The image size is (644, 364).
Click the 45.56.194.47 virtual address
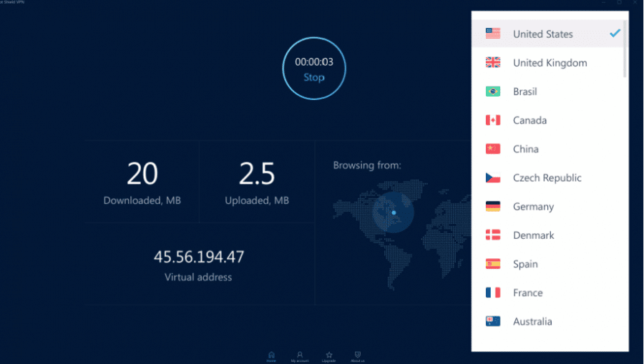(198, 257)
